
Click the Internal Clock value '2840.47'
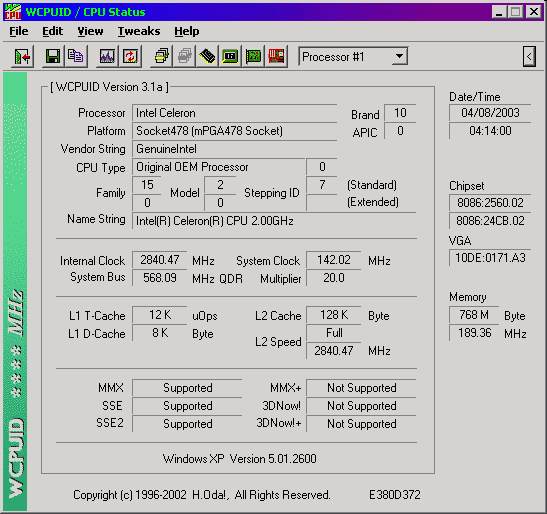tap(159, 260)
